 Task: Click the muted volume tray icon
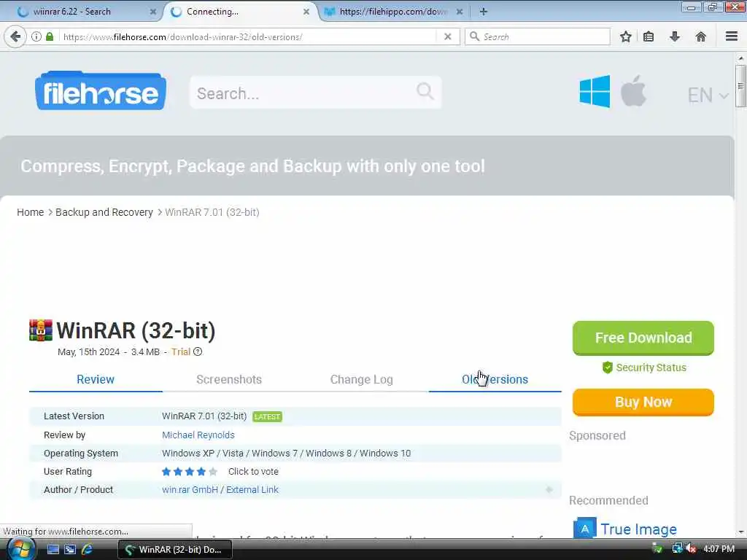tap(691, 549)
